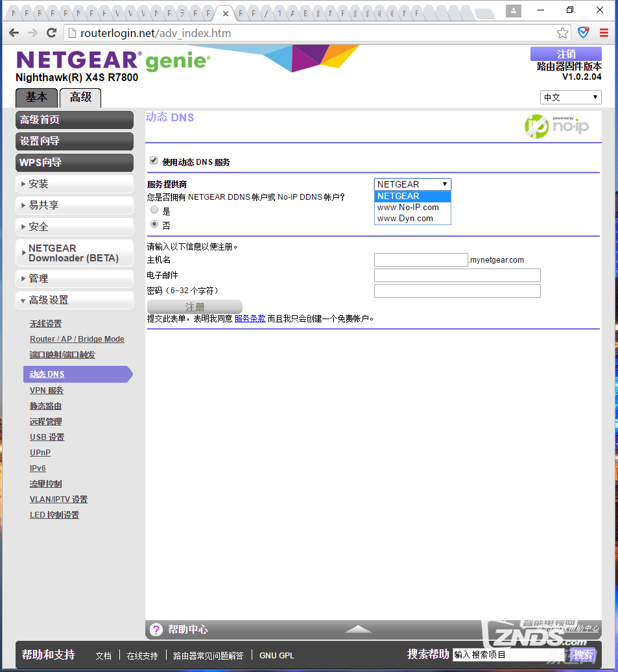The height and width of the screenshot is (672, 618).
Task: Open the 静态路由 link
Action: pyautogui.click(x=45, y=406)
